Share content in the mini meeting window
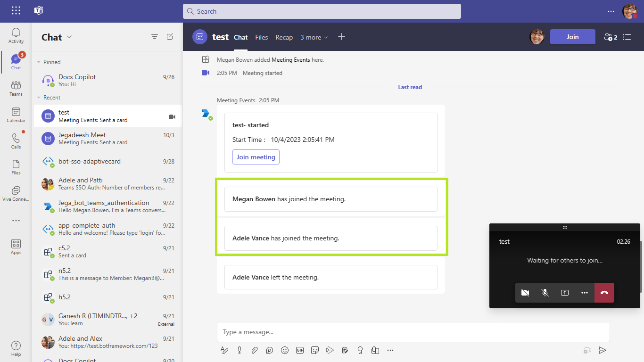 tap(565, 293)
